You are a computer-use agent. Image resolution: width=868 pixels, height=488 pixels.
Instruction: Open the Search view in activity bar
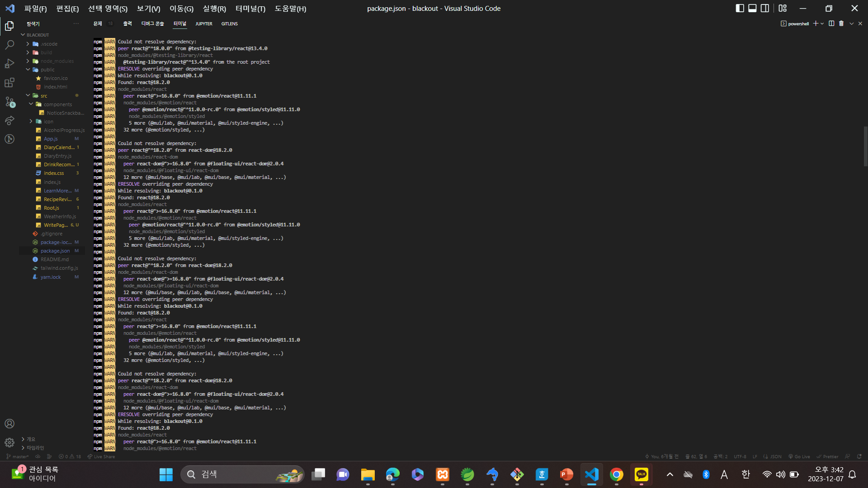(x=9, y=45)
